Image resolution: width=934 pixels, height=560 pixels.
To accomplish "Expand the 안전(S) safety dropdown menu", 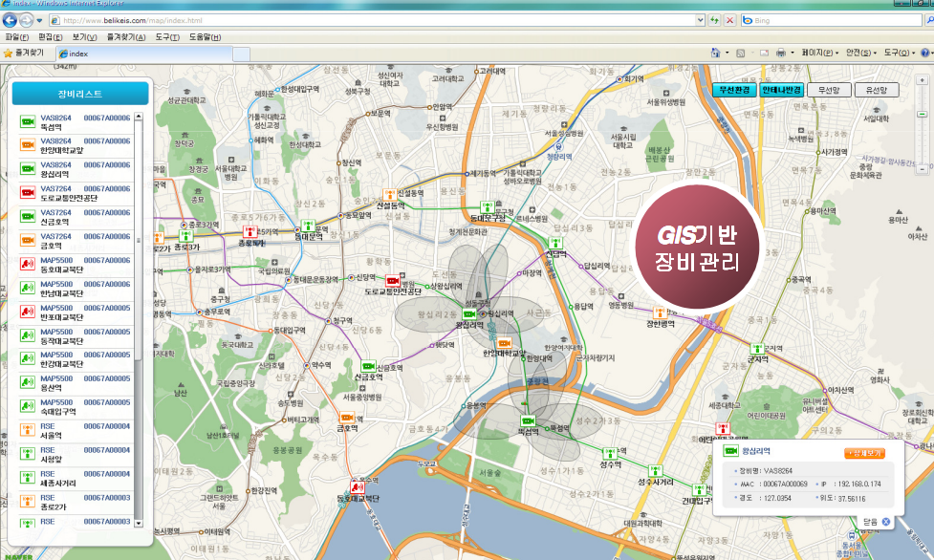I will (860, 53).
